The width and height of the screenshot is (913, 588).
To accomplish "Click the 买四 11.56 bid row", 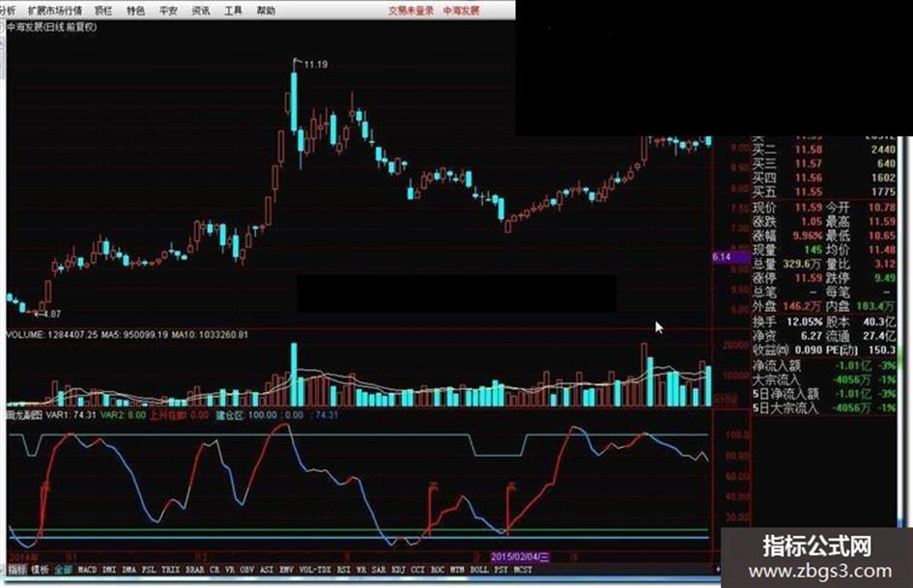I will (x=824, y=178).
